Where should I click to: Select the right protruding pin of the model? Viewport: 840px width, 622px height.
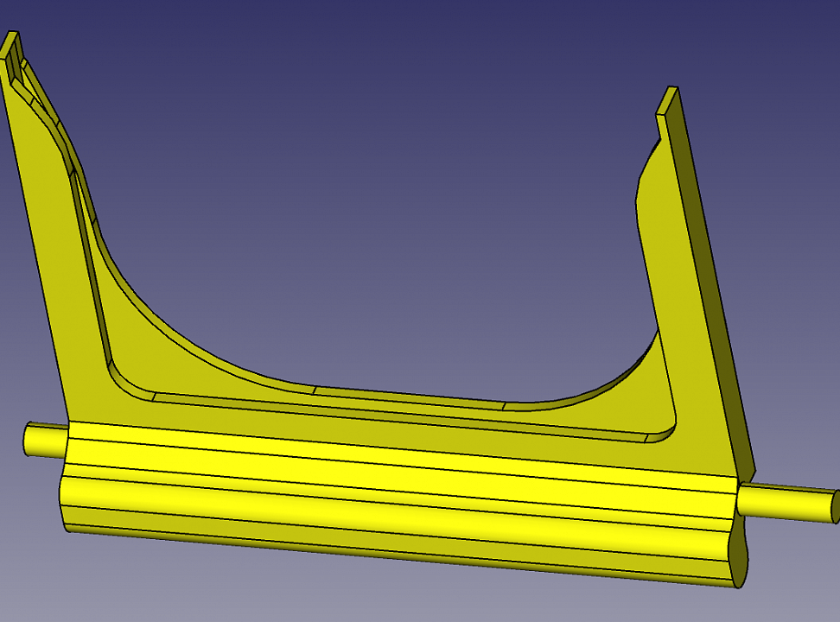coord(787,502)
